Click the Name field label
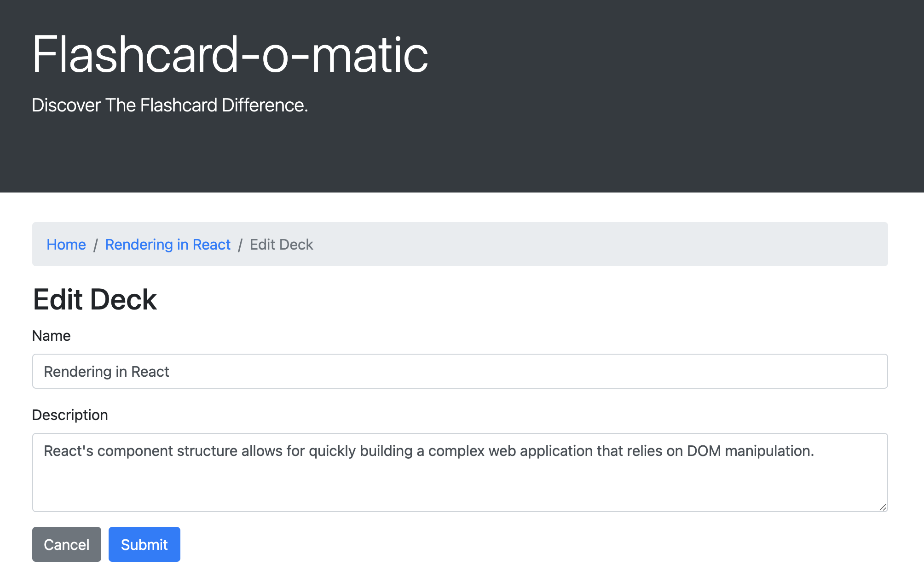Image resolution: width=924 pixels, height=572 pixels. tap(51, 336)
